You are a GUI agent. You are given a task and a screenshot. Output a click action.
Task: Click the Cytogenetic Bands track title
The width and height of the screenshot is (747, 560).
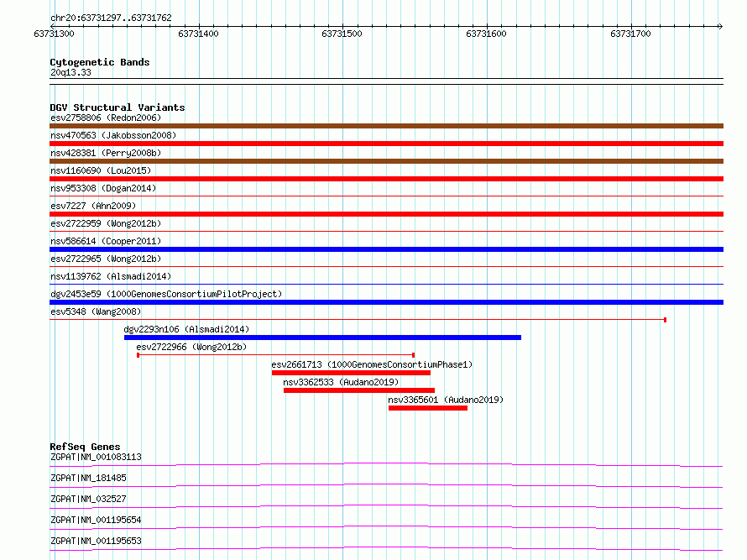[100, 62]
